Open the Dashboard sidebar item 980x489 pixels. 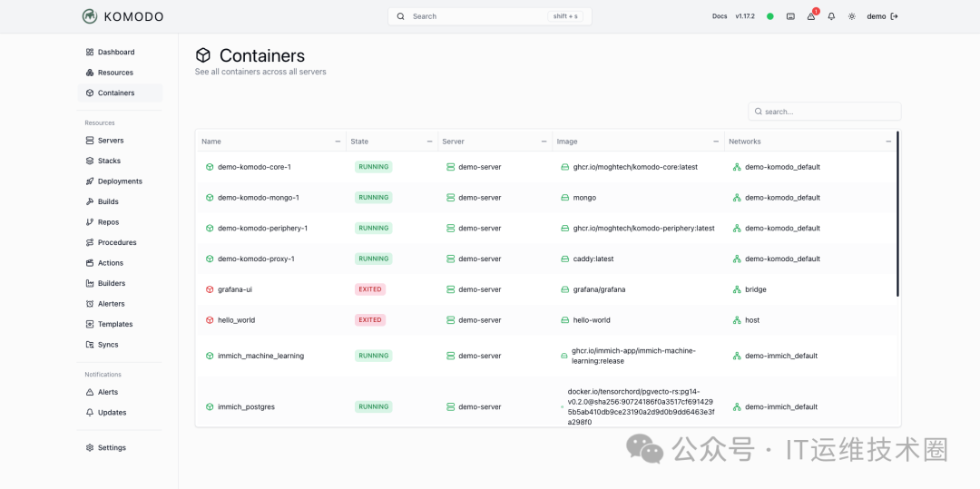(x=120, y=53)
